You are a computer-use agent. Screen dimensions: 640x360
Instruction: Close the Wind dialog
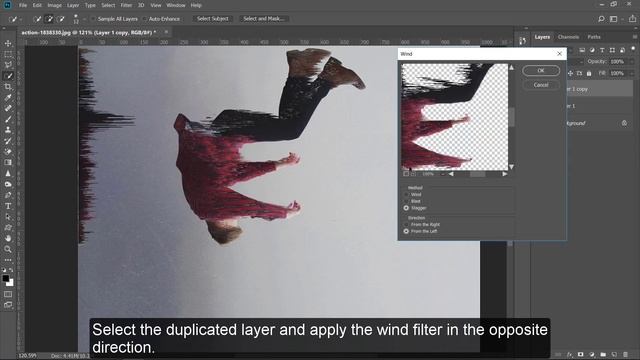559,54
